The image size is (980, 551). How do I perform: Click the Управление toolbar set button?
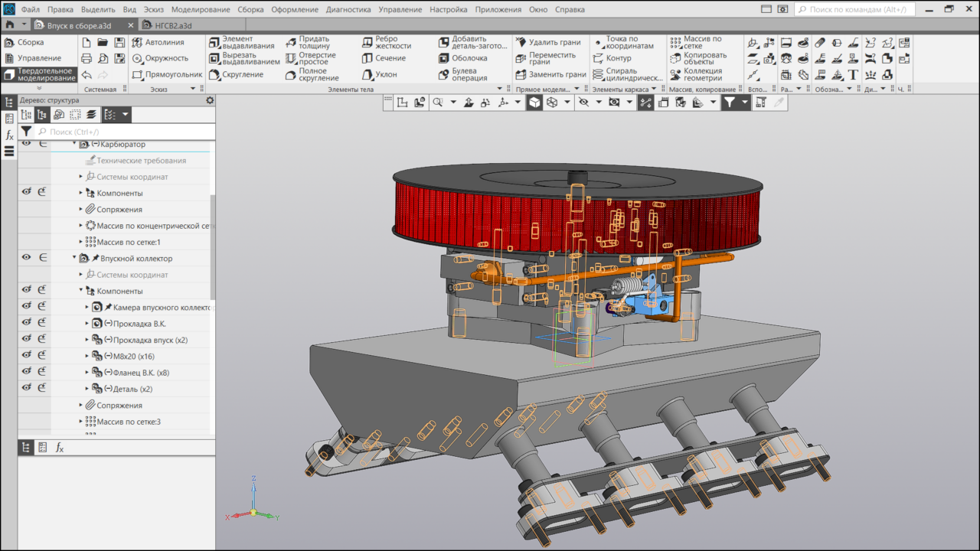click(x=38, y=58)
